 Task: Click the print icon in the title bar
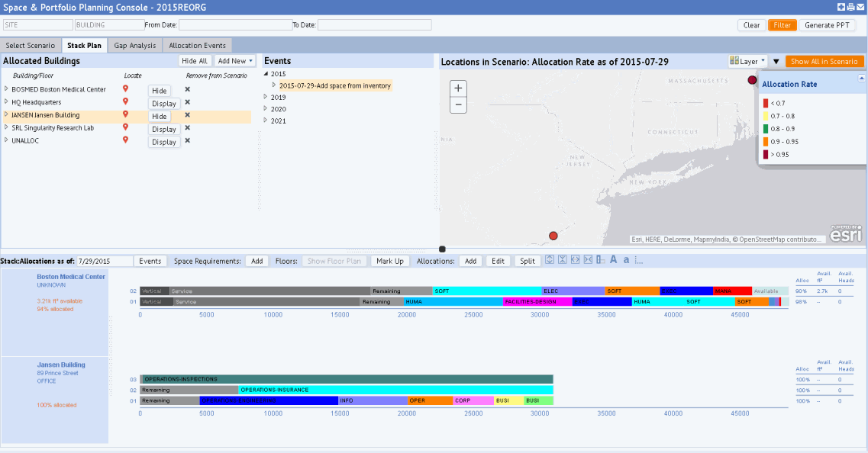click(850, 6)
